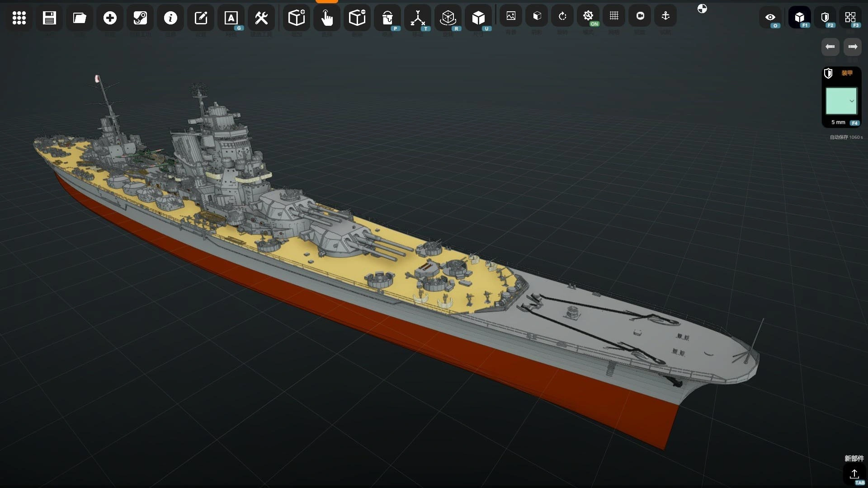Image resolution: width=868 pixels, height=488 pixels.
Task: Click the anchor tool icon
Action: point(665,16)
